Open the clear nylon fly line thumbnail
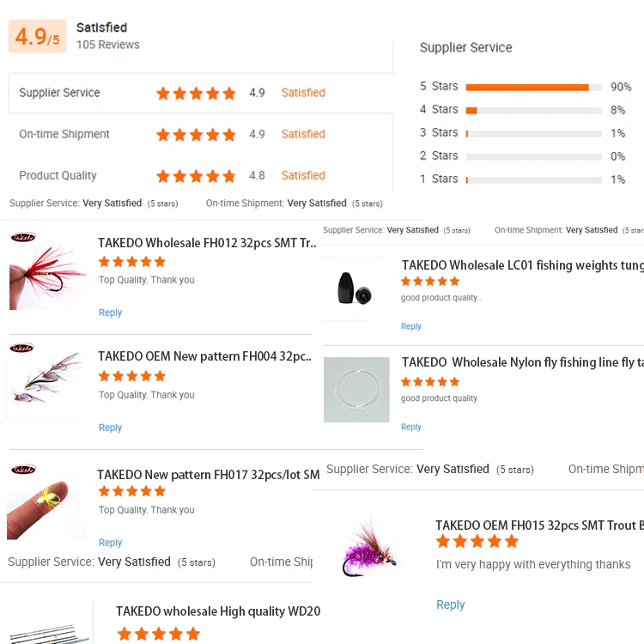 coord(356,389)
